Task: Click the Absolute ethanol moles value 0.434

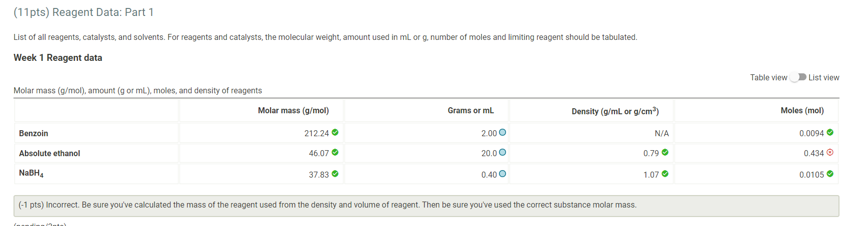Action: point(813,153)
